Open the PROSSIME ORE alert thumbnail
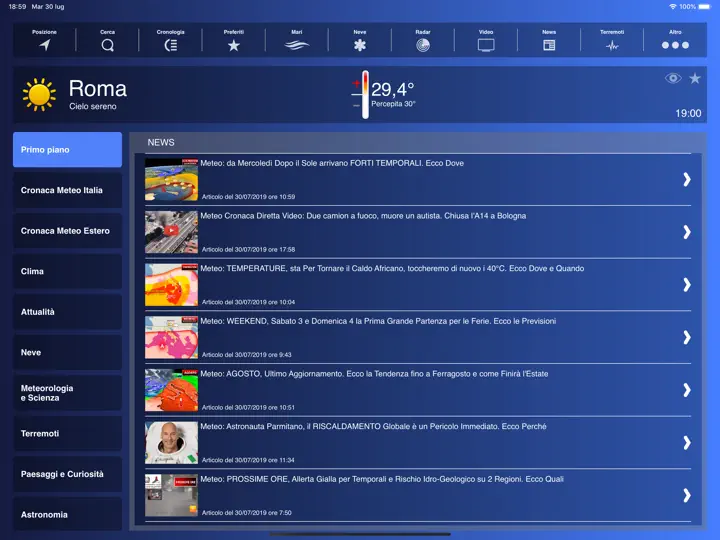 click(x=171, y=495)
